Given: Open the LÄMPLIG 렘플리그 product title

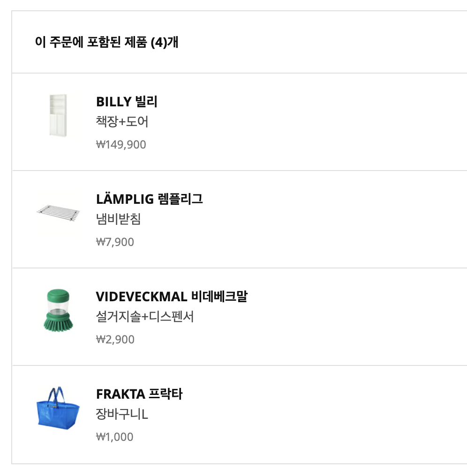Looking at the screenshot, I should 149,199.
